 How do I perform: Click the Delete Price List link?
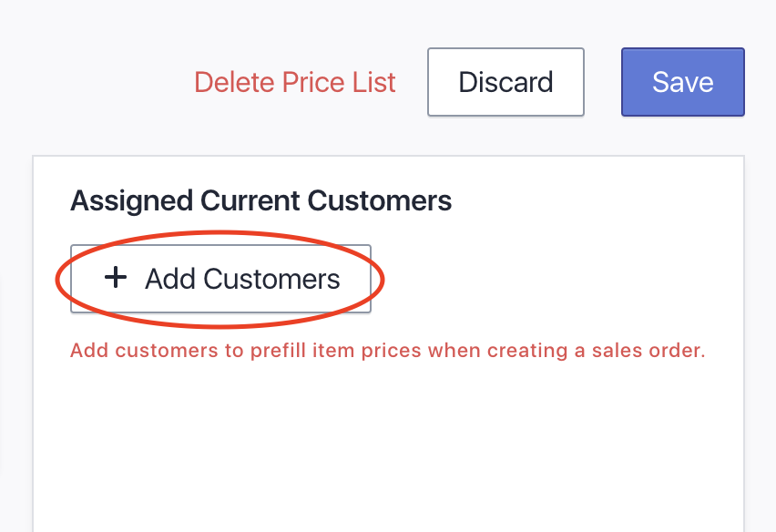point(295,82)
